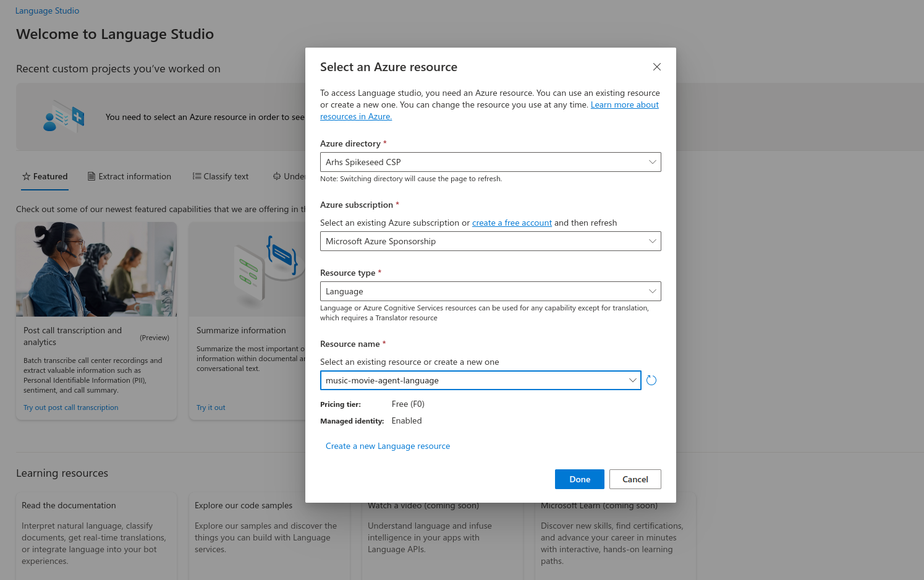
Task: Click the icon beside the Under… tab
Action: coord(277,176)
